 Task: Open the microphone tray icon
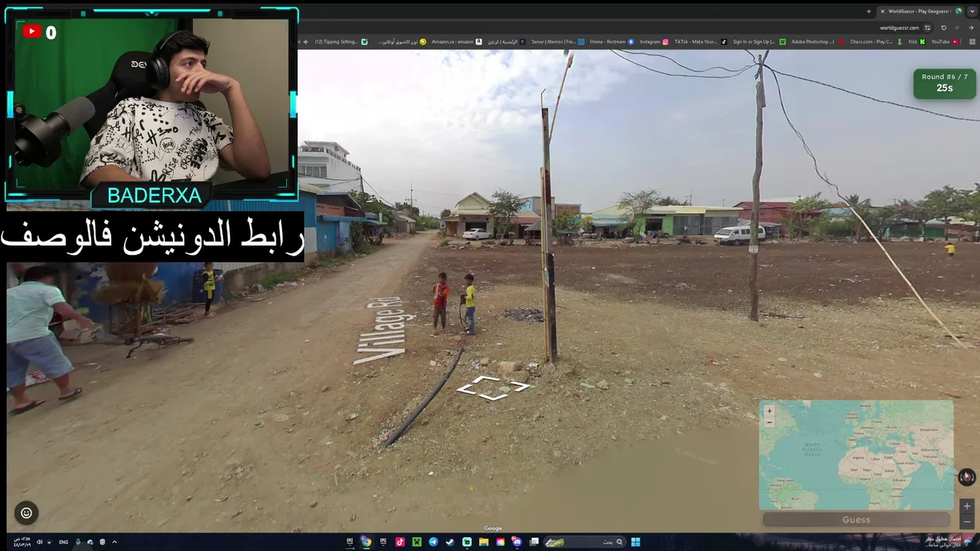pos(77,542)
